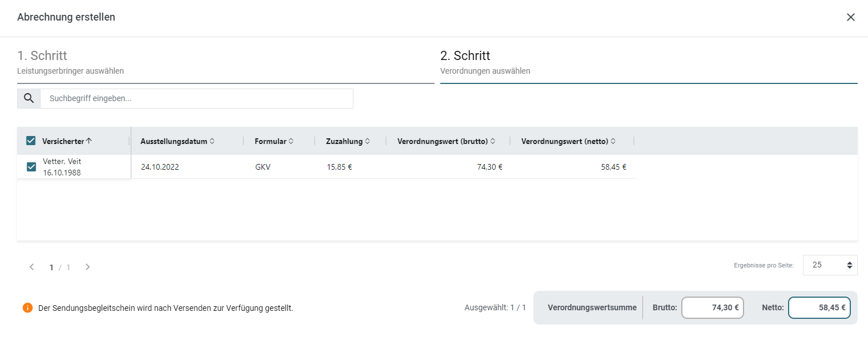868x364 pixels.
Task: Click sort icon beside Verordnungswert (brutto)
Action: [493, 141]
